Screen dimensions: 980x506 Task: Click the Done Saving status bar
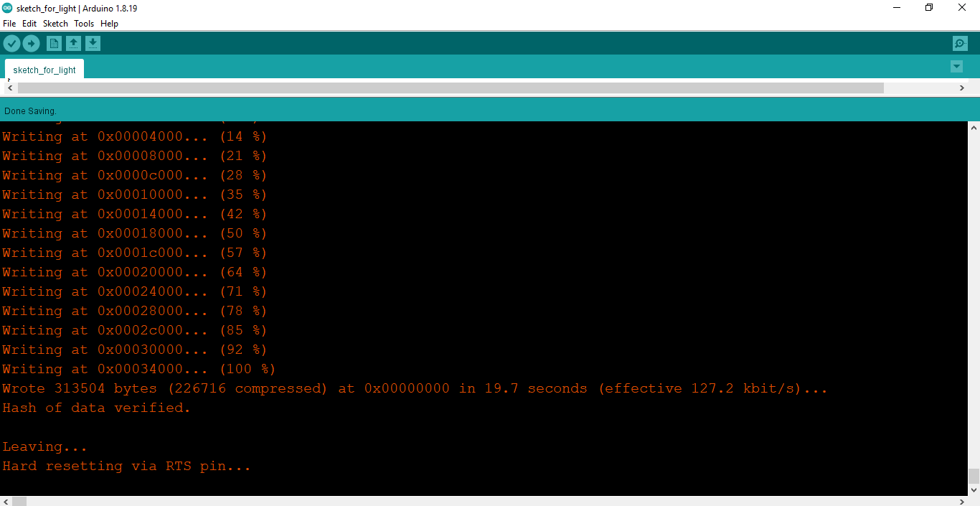[30, 111]
